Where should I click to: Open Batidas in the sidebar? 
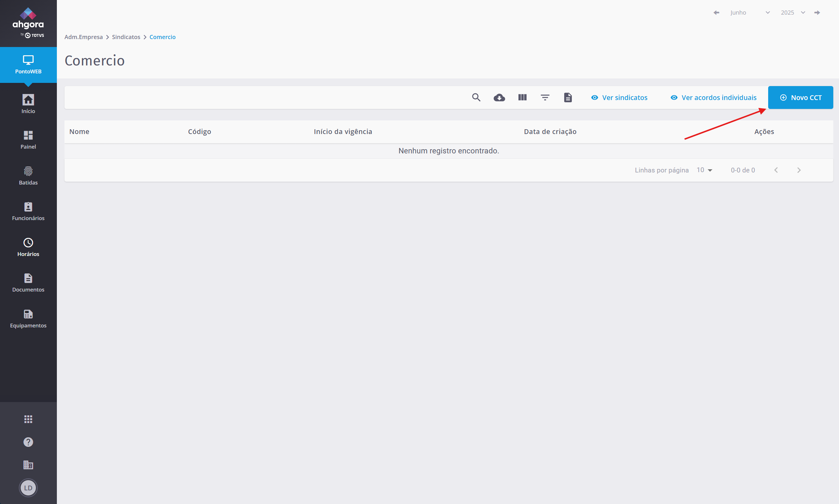28,176
